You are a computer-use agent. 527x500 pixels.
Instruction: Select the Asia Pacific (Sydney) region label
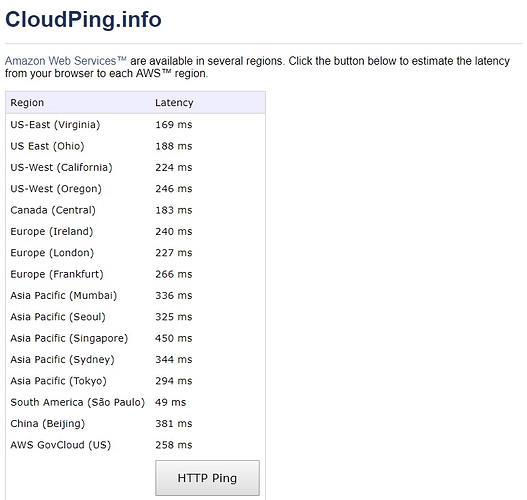point(62,360)
